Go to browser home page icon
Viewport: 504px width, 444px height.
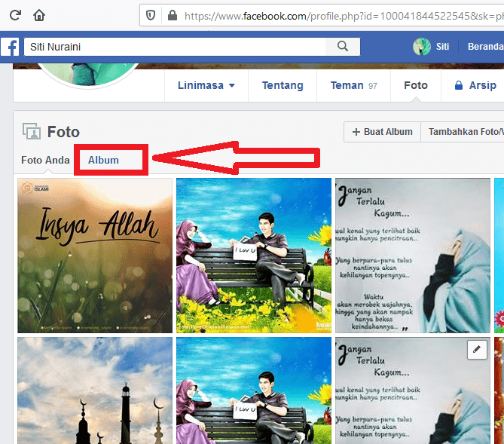[x=39, y=15]
